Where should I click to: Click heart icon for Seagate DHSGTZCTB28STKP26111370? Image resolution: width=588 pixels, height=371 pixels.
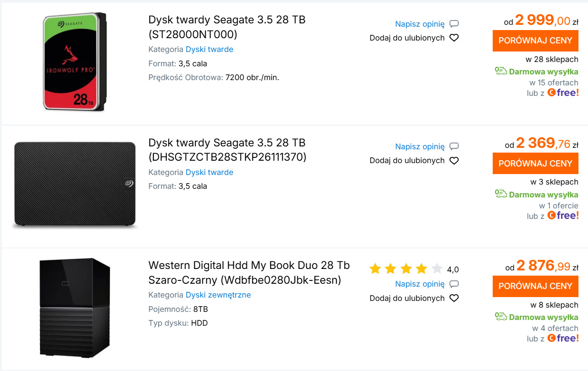[454, 161]
